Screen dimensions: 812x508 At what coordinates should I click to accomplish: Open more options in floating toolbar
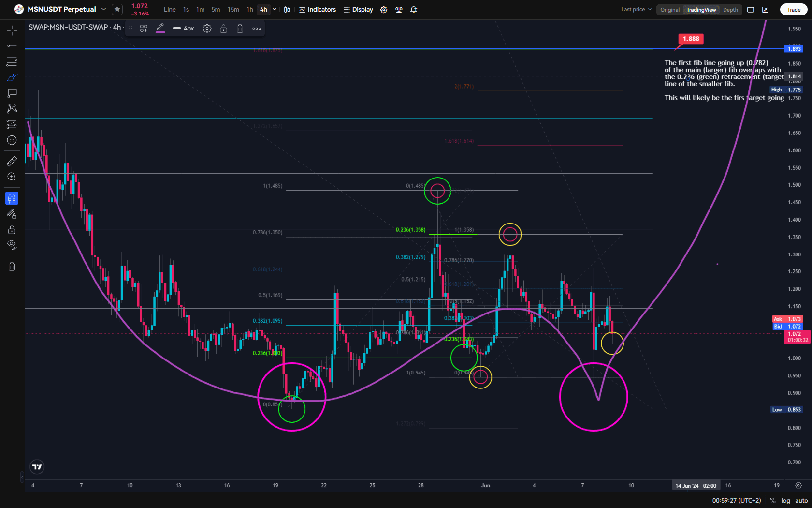[257, 29]
